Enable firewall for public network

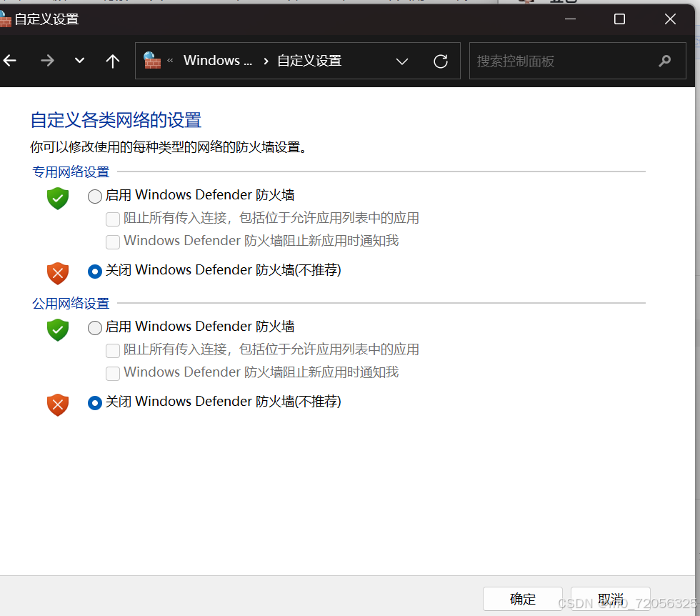pos(94,328)
